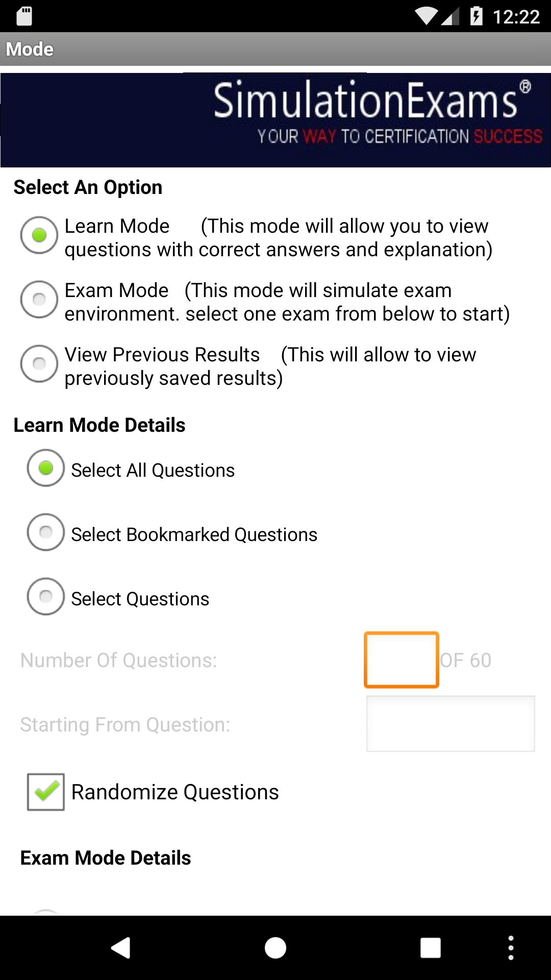
Task: Tap the SIM card status bar icon
Action: tap(23, 16)
